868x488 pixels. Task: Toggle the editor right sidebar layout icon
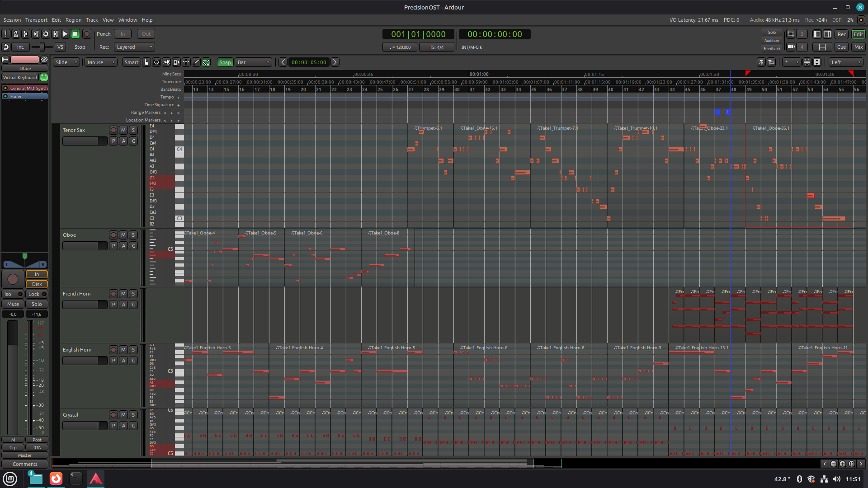click(827, 34)
